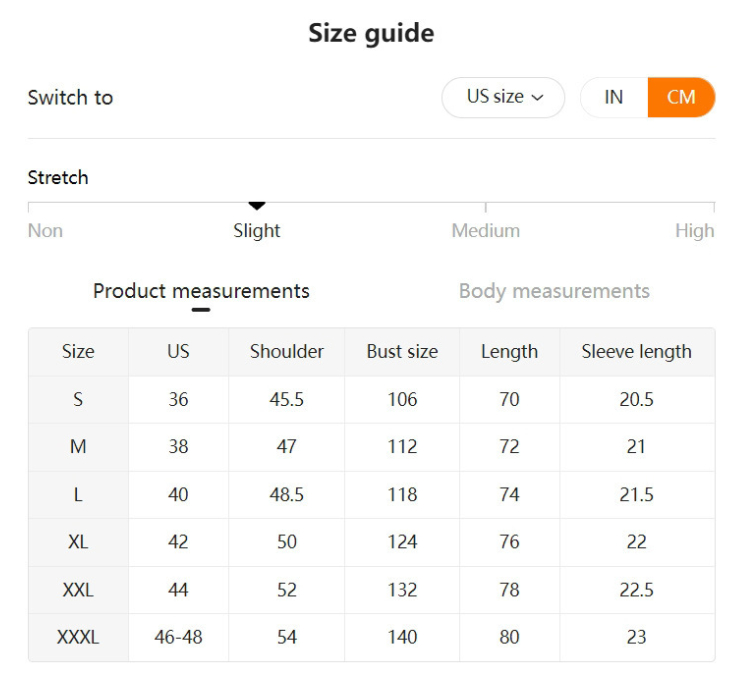Viewport: 736px width, 677px height.
Task: Click the Sleeve length column header
Action: tap(636, 351)
